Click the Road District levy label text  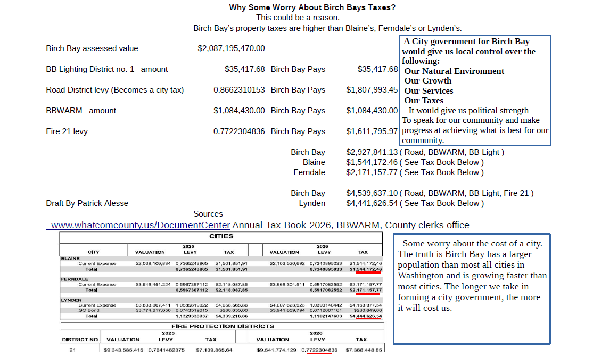(x=114, y=90)
